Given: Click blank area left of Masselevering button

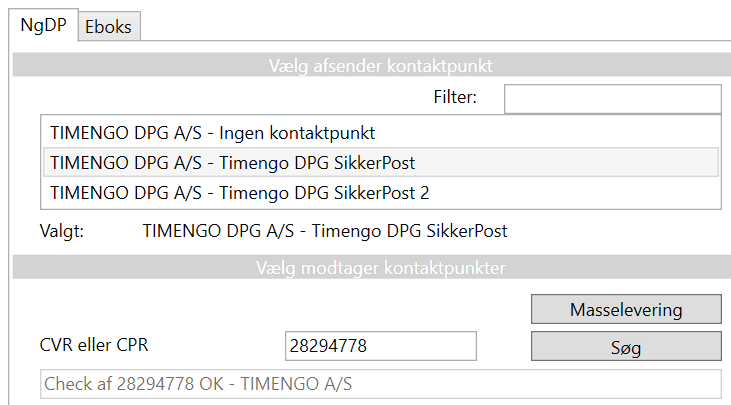Looking at the screenshot, I should pyautogui.click(x=300, y=309).
